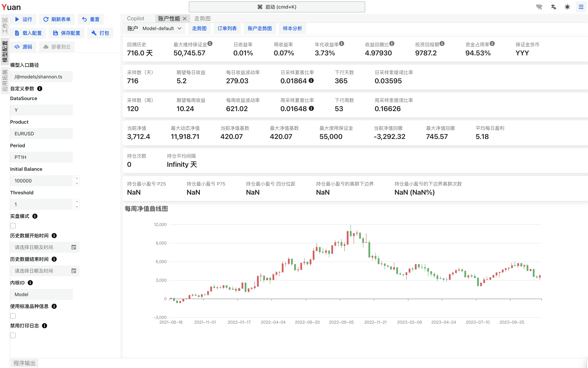Click the 内核ID Model field
Viewport: 588px width, 368px height.
point(41,295)
